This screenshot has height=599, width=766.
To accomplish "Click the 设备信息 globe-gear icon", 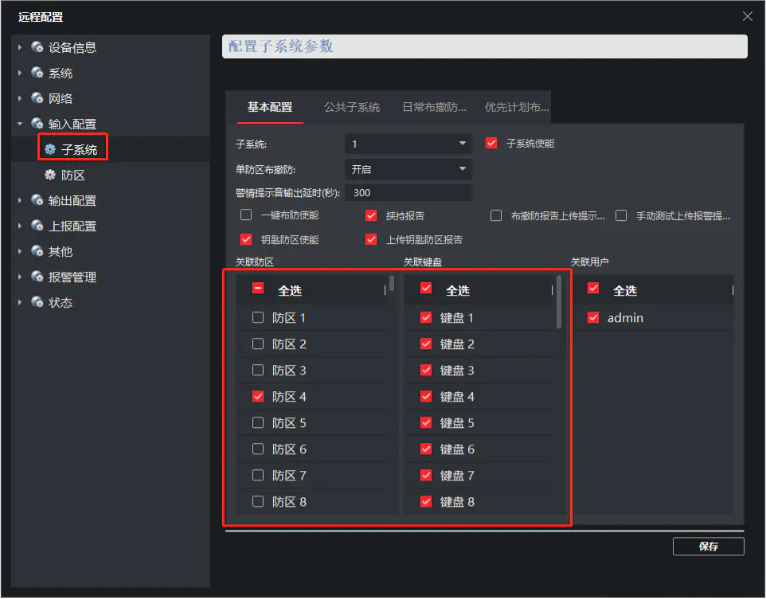I will [37, 47].
